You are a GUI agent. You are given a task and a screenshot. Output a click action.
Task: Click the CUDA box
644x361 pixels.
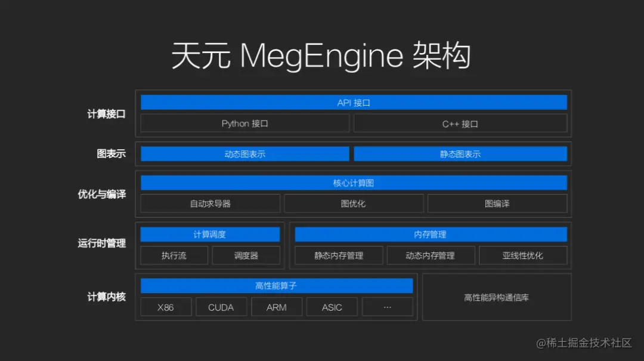221,307
